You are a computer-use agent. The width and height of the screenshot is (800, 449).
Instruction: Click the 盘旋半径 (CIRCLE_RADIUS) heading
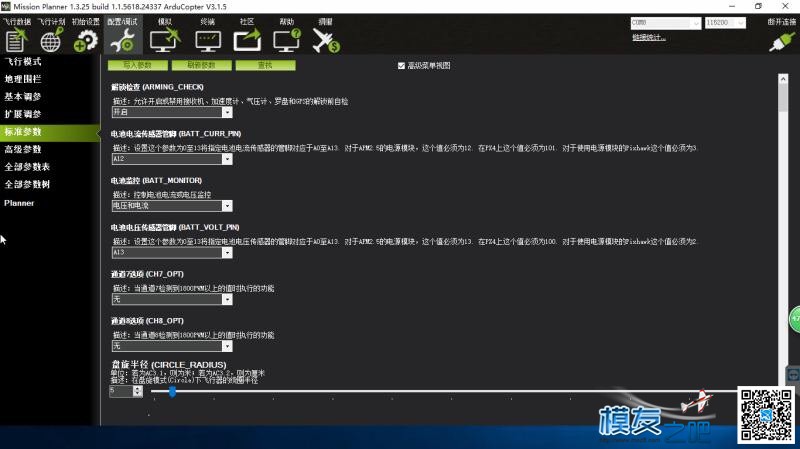coord(169,365)
